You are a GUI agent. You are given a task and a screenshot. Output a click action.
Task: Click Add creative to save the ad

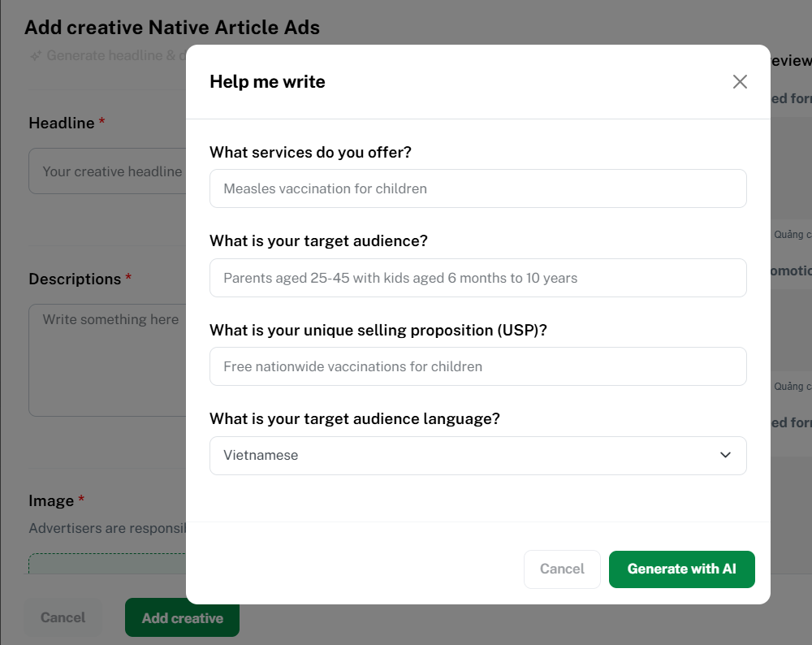coord(182,617)
